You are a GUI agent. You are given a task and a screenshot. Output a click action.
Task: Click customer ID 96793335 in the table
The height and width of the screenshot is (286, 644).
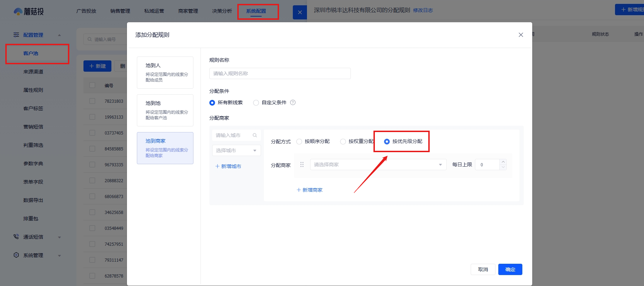(x=114, y=165)
